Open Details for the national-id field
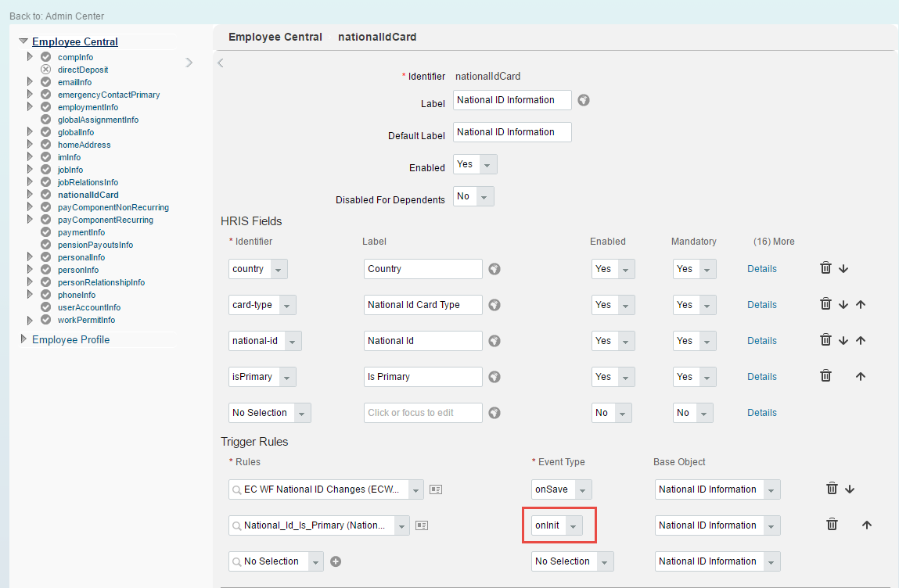899x588 pixels. click(761, 341)
